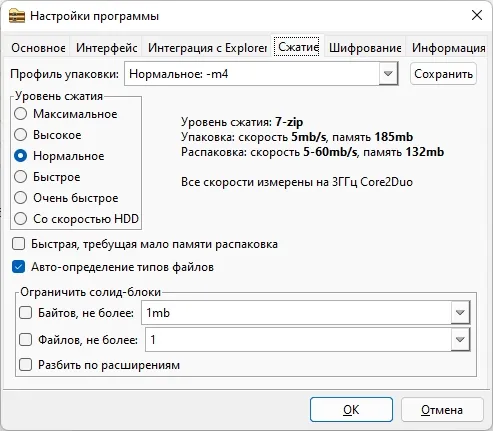Click the Сохранить profile button

tap(443, 74)
